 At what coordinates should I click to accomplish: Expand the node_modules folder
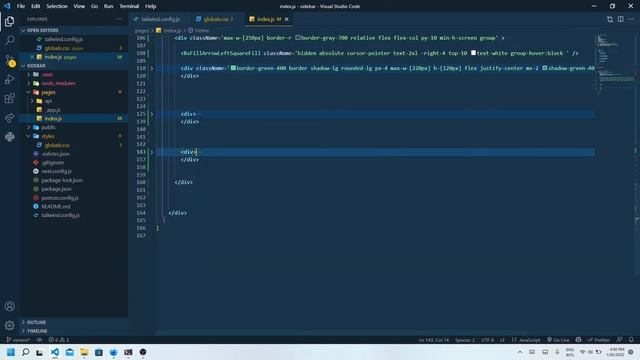(x=58, y=83)
